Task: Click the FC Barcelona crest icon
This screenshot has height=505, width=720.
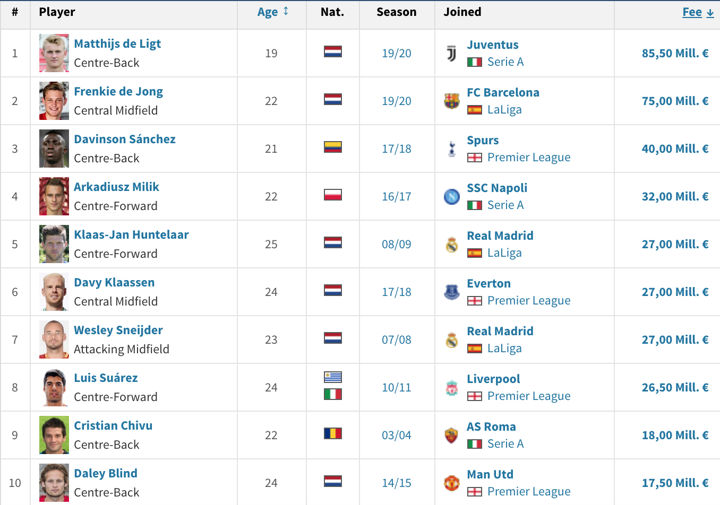Action: click(x=451, y=100)
